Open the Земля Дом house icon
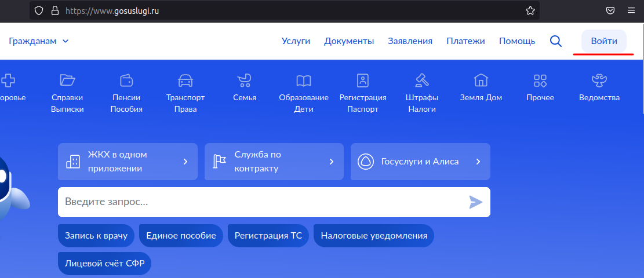The width and height of the screenshot is (644, 278). 481,80
